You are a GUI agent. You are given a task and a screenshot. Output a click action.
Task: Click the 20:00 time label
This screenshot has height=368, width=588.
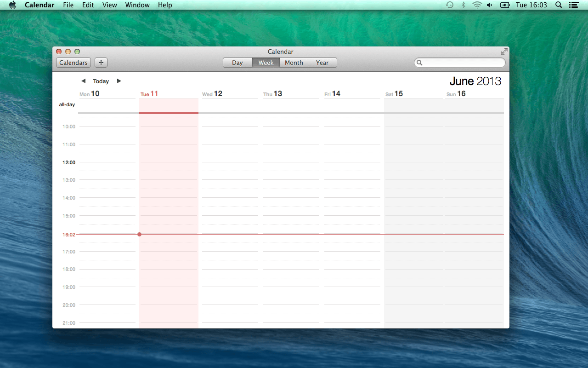coord(69,305)
